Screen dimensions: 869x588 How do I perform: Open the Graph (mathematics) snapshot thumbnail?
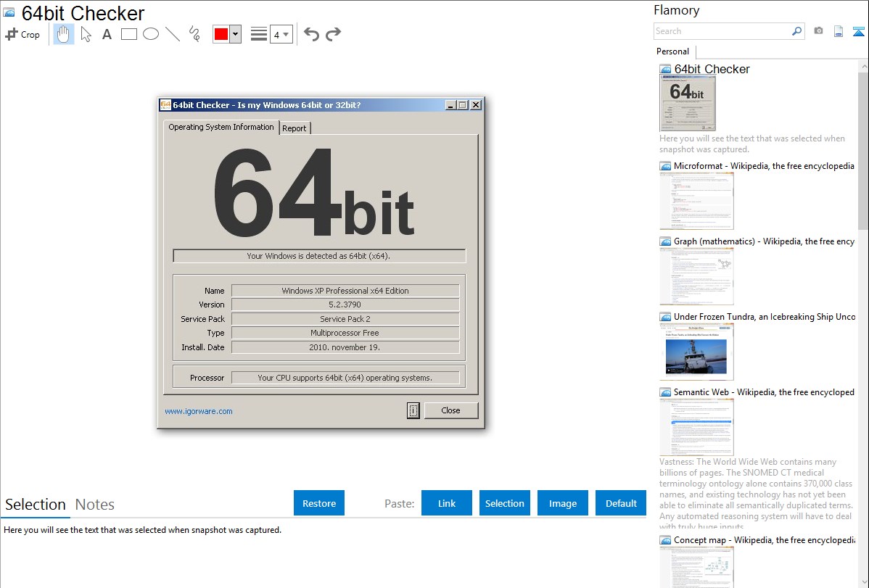coord(696,276)
